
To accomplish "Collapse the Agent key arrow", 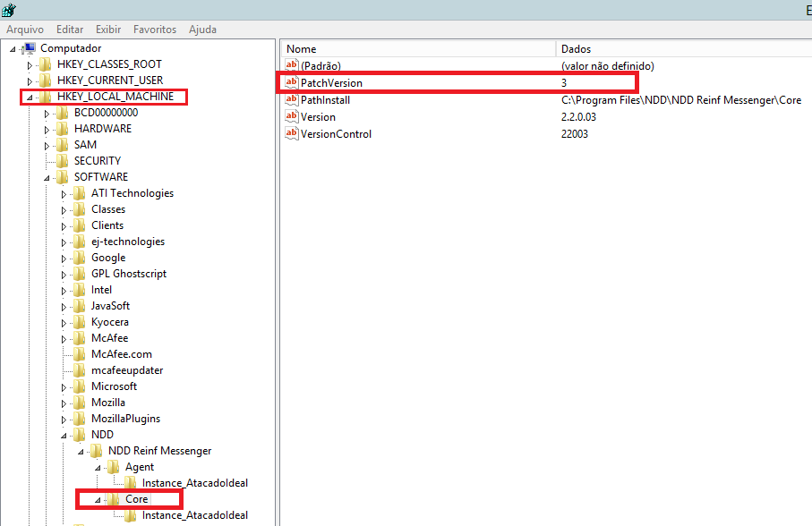I will [x=98, y=468].
